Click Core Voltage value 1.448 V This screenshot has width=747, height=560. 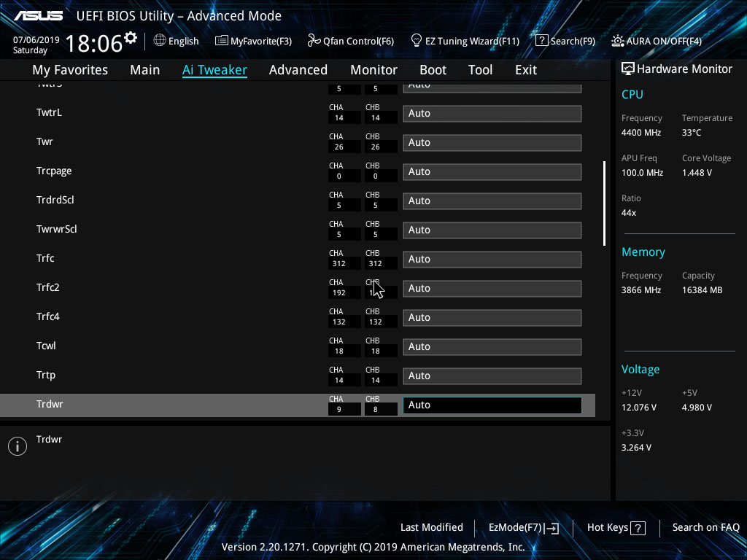[x=697, y=173]
